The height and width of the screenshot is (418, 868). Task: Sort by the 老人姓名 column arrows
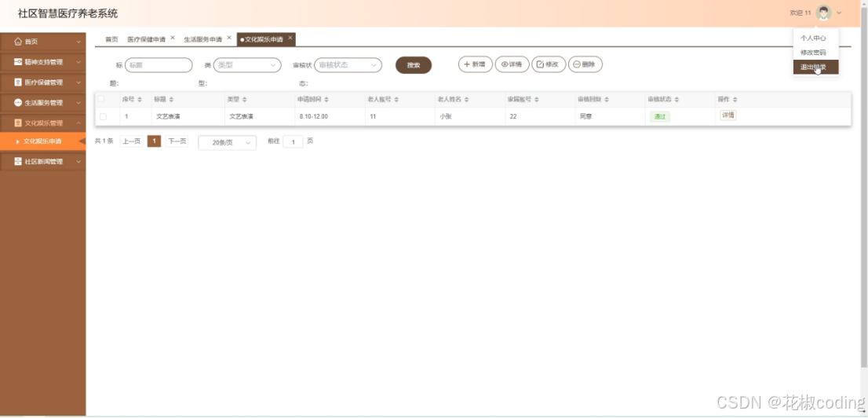pos(467,99)
